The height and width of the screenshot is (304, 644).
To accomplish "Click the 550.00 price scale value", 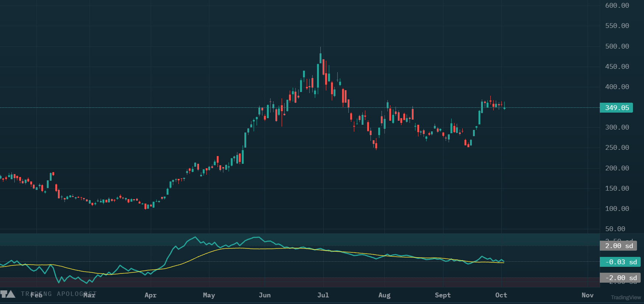I will (x=617, y=26).
